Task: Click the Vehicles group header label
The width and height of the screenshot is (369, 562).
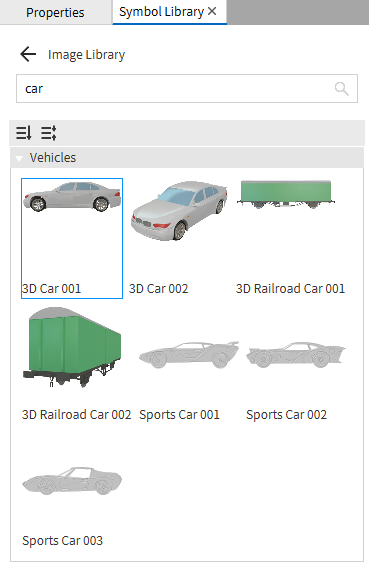Action: [53, 158]
